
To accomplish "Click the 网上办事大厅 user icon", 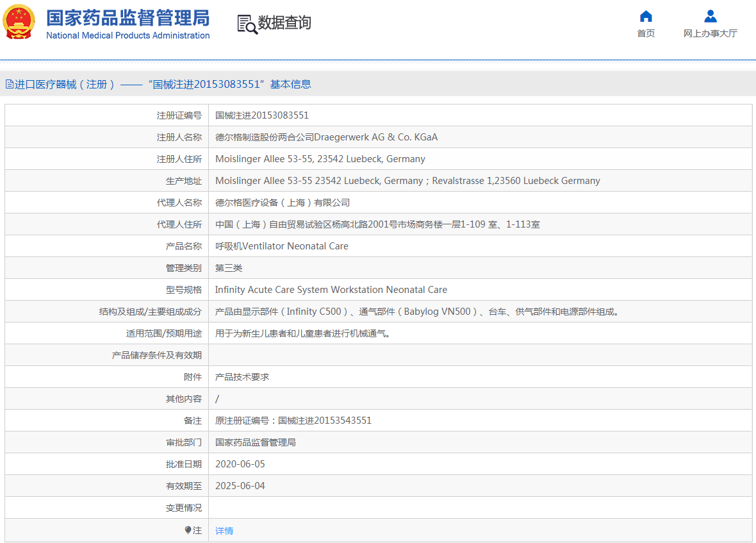I will coord(710,17).
